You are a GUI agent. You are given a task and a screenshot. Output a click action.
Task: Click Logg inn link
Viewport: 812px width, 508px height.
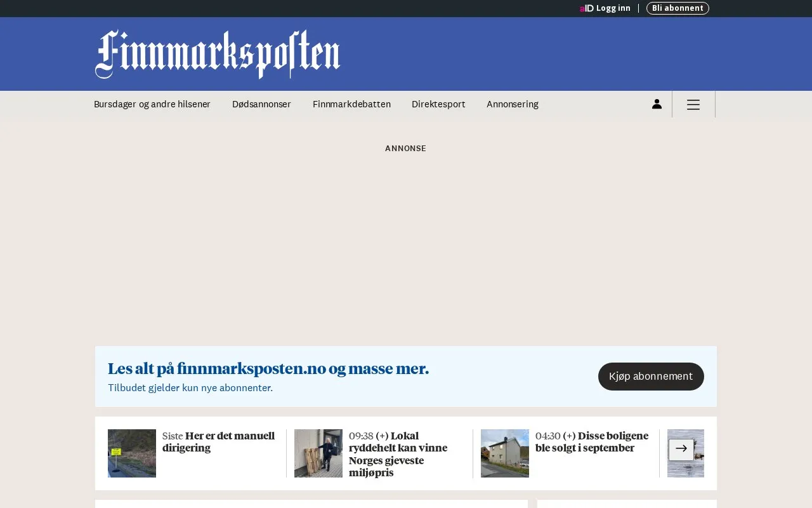(613, 8)
